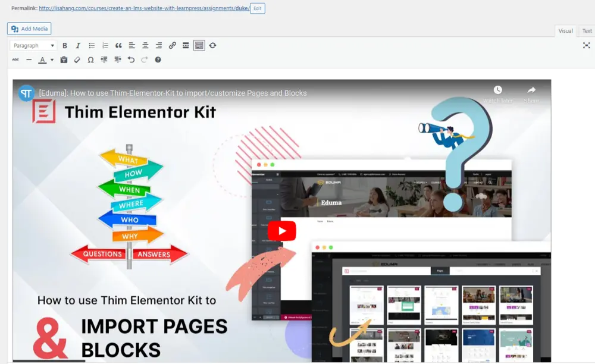Clear formatting with the eraser icon

tap(77, 59)
